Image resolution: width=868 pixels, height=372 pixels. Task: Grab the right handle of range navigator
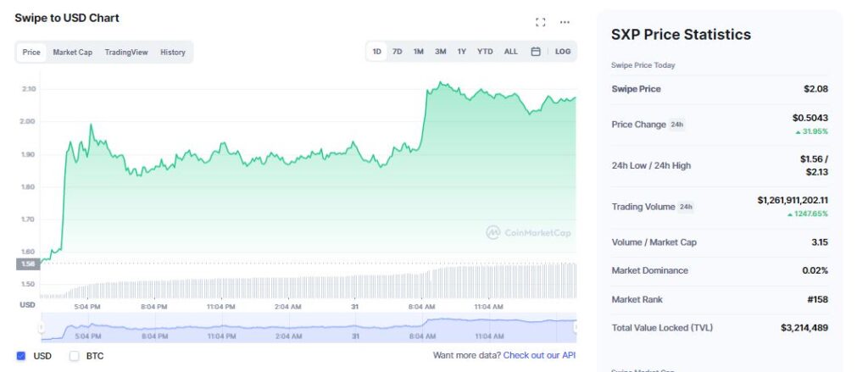[x=576, y=328]
